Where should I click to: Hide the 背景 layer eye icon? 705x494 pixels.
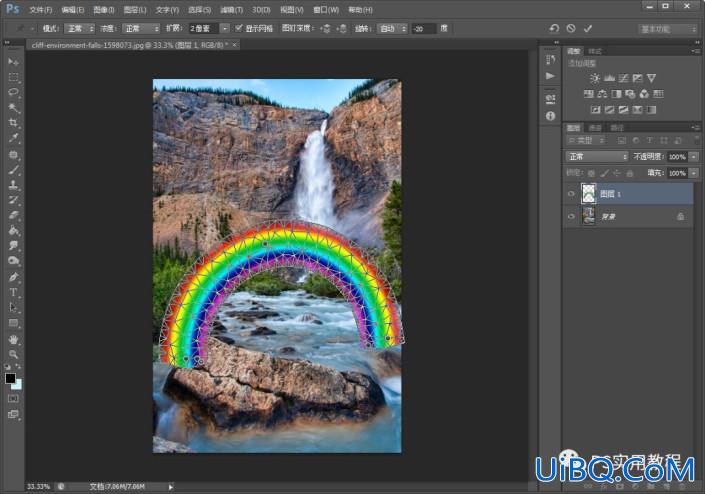click(571, 216)
